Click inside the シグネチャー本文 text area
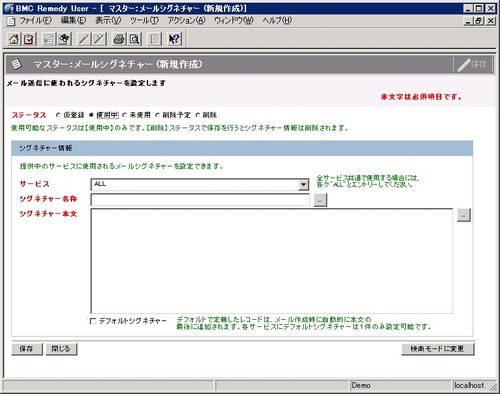 [x=271, y=261]
